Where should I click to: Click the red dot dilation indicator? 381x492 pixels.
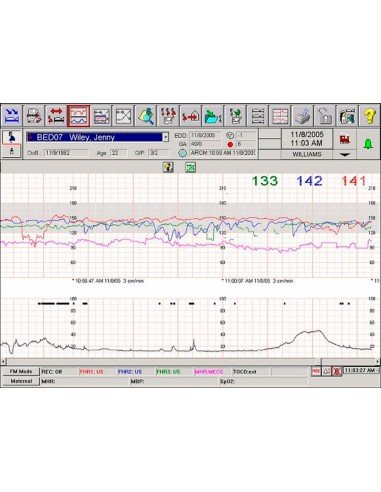(230, 144)
